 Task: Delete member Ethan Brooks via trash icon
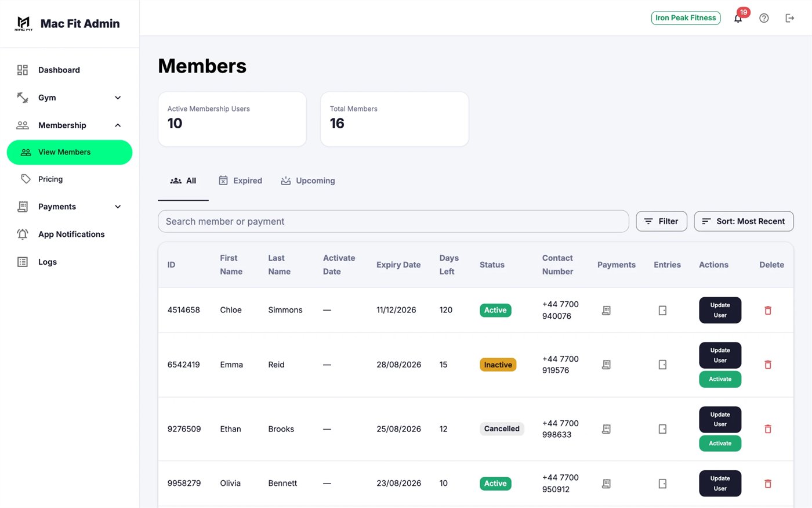pyautogui.click(x=768, y=429)
